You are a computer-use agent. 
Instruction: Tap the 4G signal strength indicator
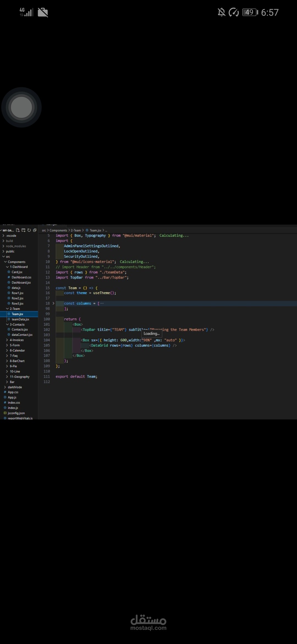tap(26, 12)
